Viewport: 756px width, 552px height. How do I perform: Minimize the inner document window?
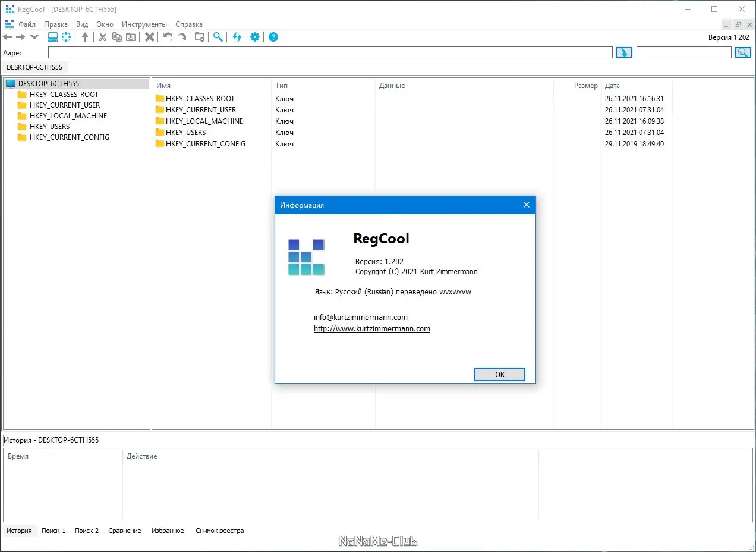727,24
